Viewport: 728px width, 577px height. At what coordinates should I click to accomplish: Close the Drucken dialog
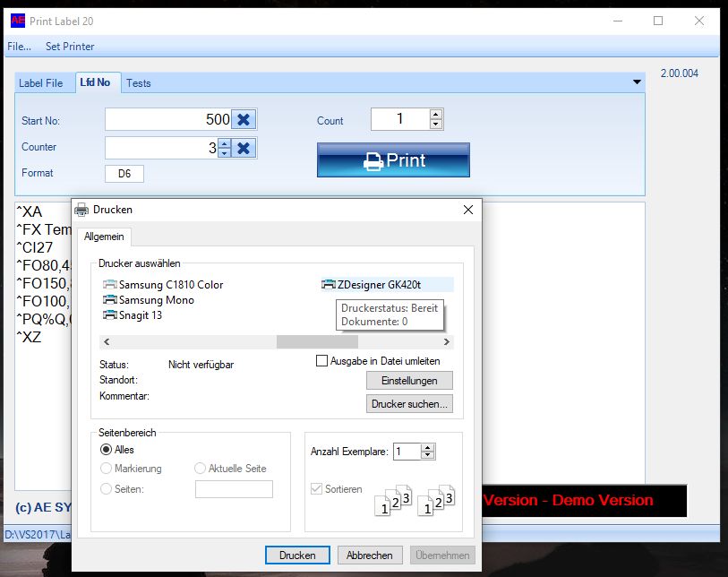[x=468, y=210]
